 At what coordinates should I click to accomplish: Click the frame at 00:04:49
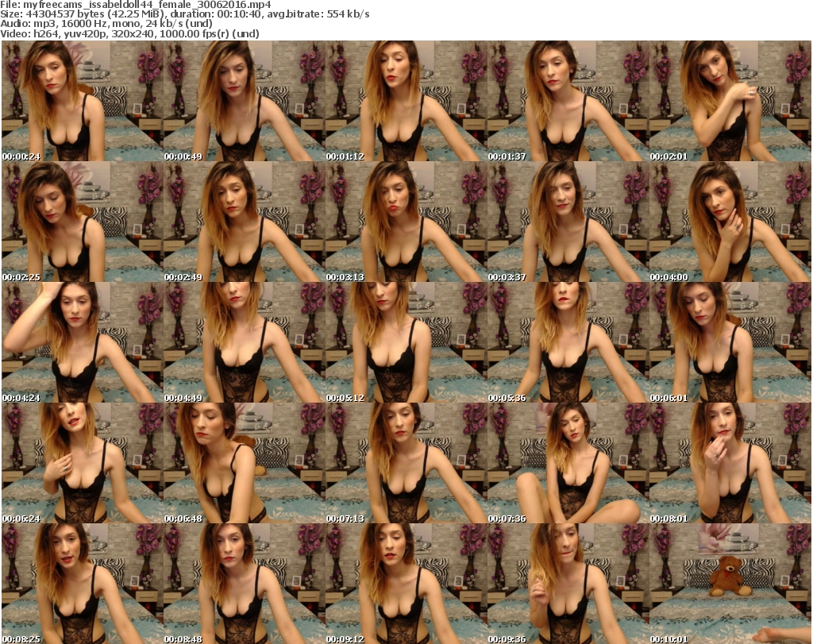pos(245,343)
